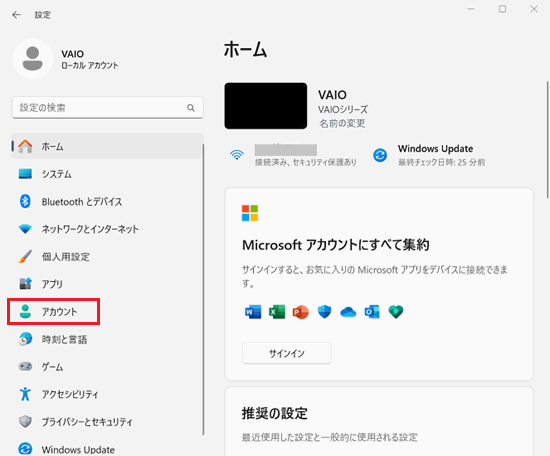Screen dimensions: 550x456
Task: Open 時刻と言語 settings
Action: click(107, 339)
